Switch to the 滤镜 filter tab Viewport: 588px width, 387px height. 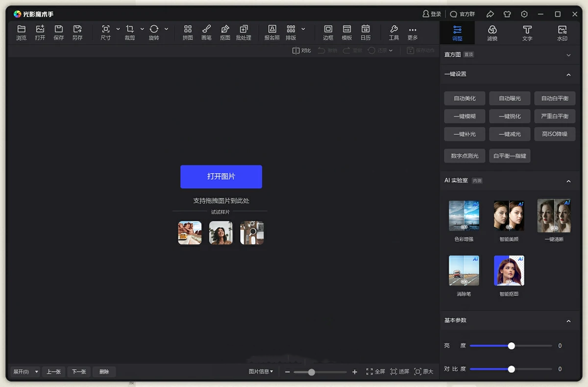tap(492, 33)
